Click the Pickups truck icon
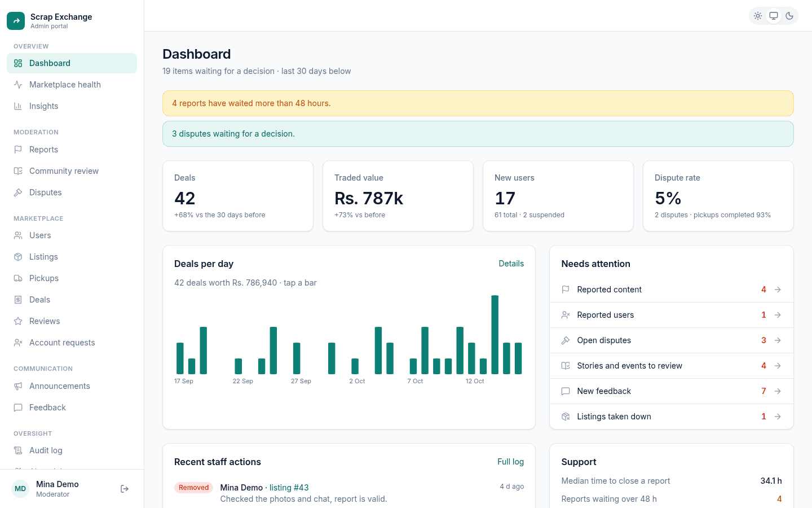This screenshot has height=508, width=812. pyautogui.click(x=18, y=278)
